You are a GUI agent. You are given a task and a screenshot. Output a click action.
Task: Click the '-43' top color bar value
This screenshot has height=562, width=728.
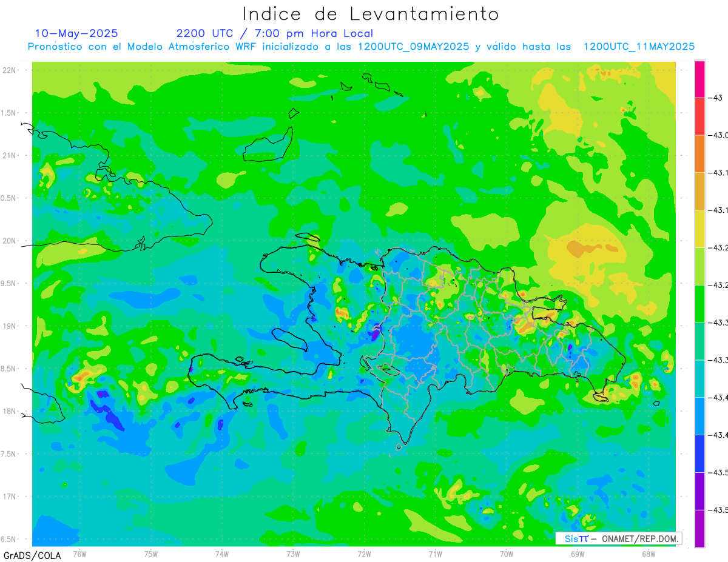(x=716, y=98)
